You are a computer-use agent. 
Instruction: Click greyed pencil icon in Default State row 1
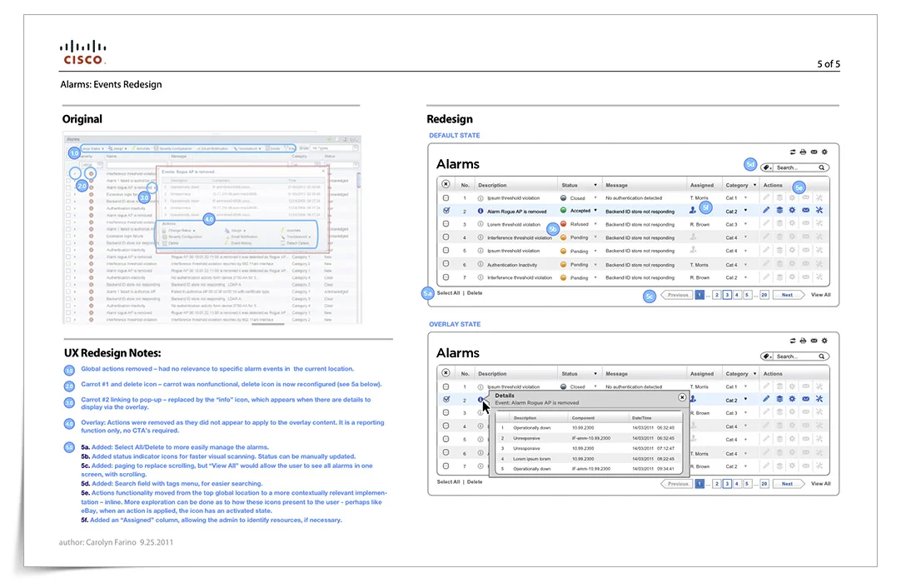coord(766,197)
